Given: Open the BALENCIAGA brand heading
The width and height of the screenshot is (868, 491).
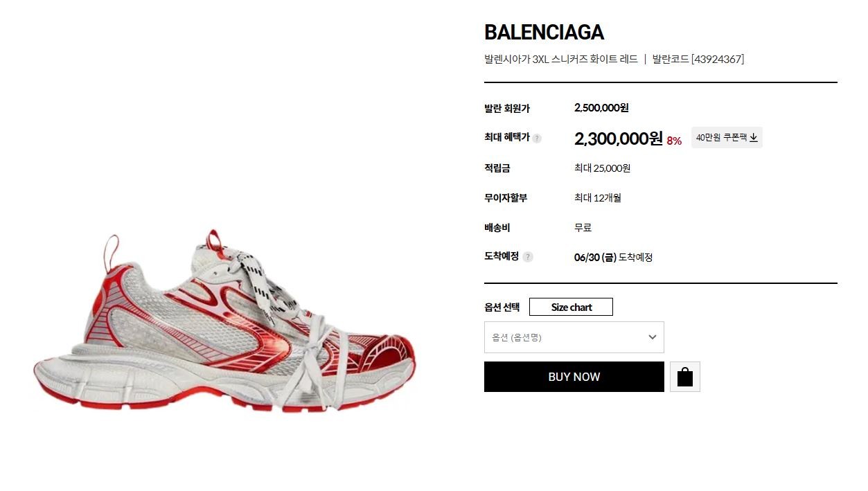Looking at the screenshot, I should tap(544, 33).
